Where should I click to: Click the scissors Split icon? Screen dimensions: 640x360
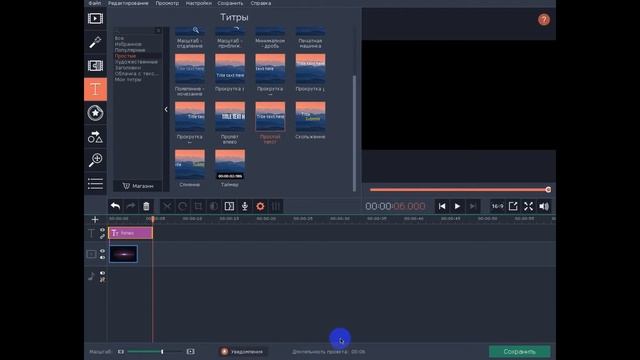[167, 206]
